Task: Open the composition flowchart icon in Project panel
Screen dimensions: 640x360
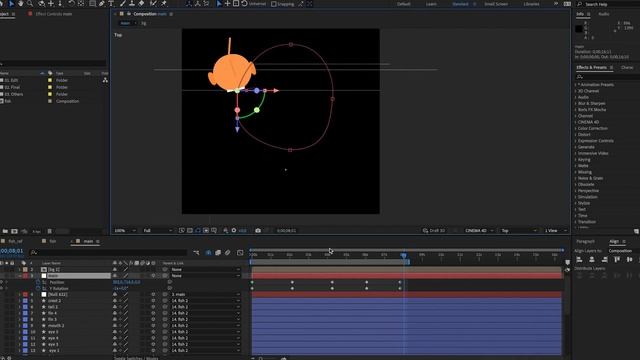Action: click(x=105, y=80)
